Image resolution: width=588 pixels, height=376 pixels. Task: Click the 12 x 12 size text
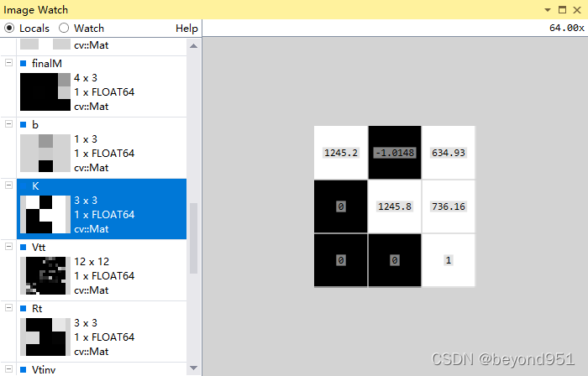point(92,261)
